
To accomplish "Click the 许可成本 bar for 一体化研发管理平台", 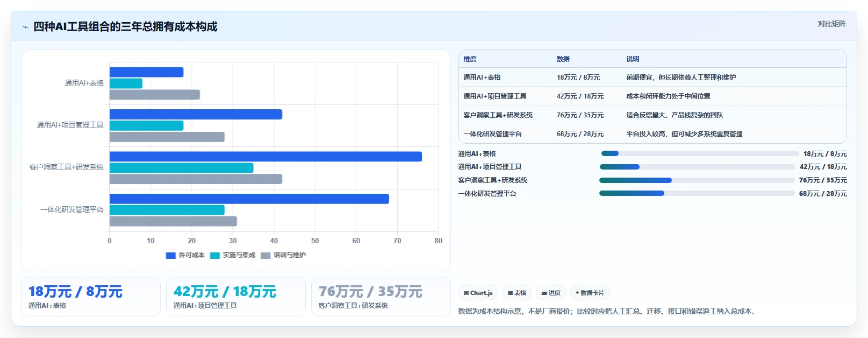I will pos(249,199).
